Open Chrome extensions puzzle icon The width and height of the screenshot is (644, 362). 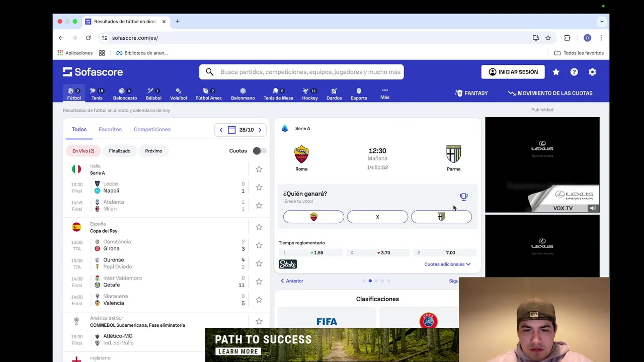567,38
